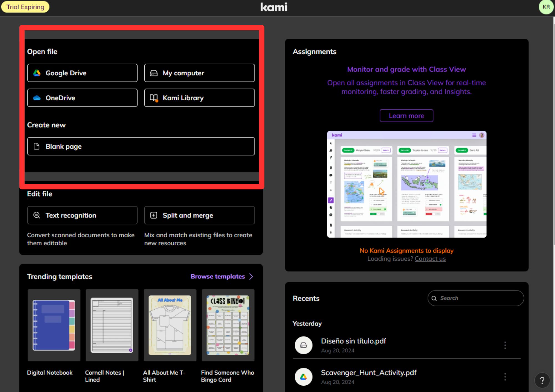Image resolution: width=555 pixels, height=392 pixels.
Task: Open a file from Google Drive
Action: 82,73
